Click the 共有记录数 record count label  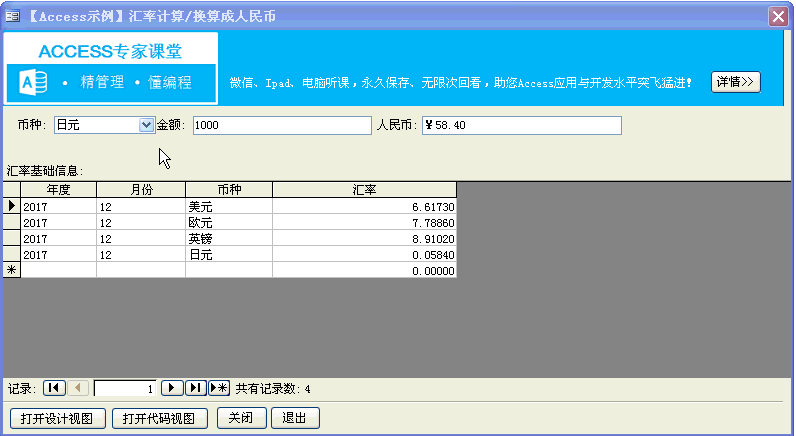(273, 389)
